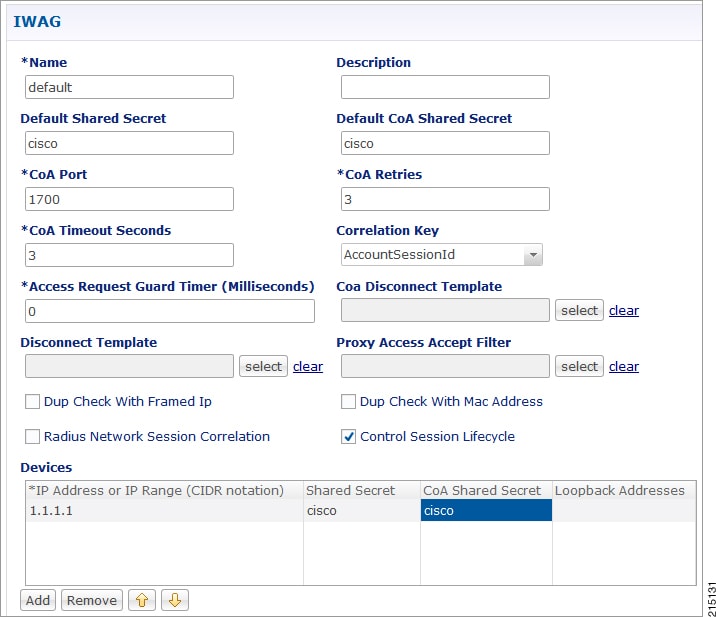Focus the Name input field

pyautogui.click(x=129, y=87)
